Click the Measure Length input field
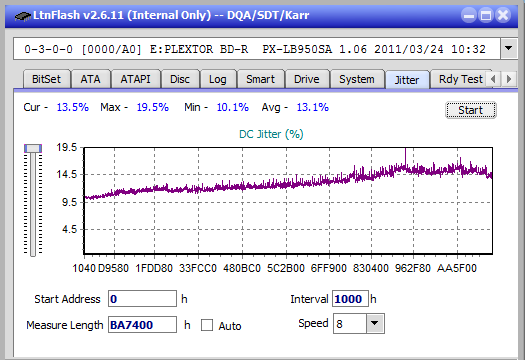The height and width of the screenshot is (360, 525). (142, 325)
